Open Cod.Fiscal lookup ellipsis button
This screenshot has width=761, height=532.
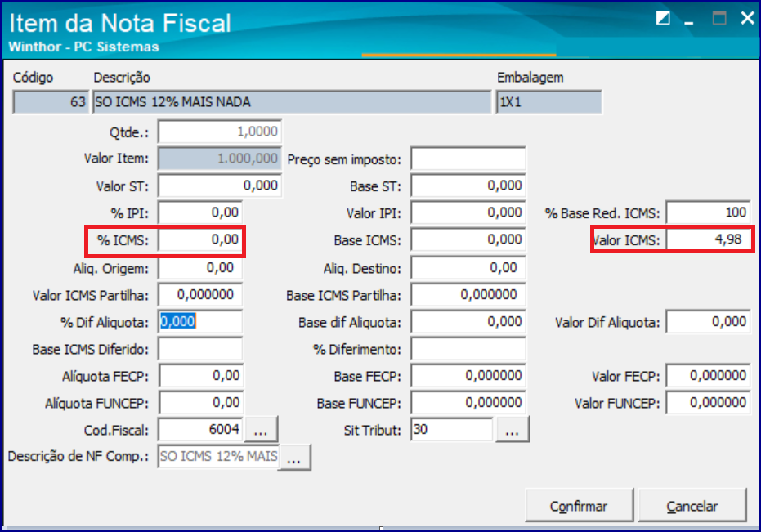click(x=262, y=428)
